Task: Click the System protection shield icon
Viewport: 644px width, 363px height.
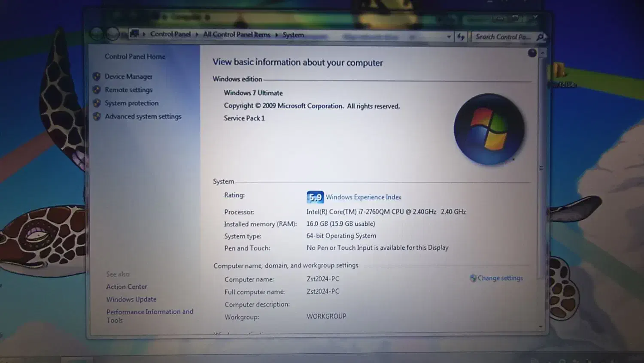Action: tap(97, 103)
